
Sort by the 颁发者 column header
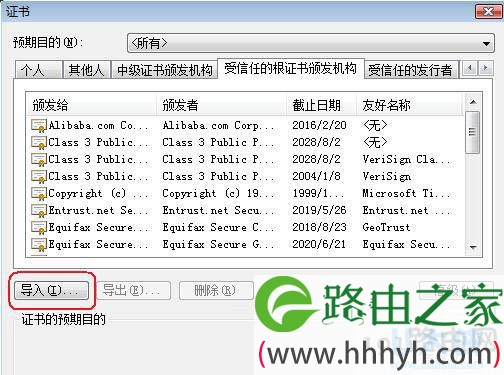pyautogui.click(x=221, y=105)
